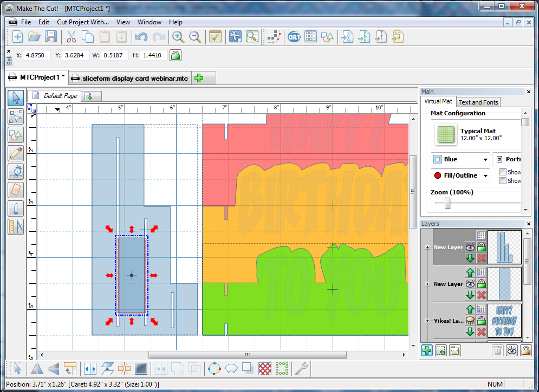Image resolution: width=539 pixels, height=392 pixels.
Task: Click the red crosshatch texture icon
Action: point(265,369)
